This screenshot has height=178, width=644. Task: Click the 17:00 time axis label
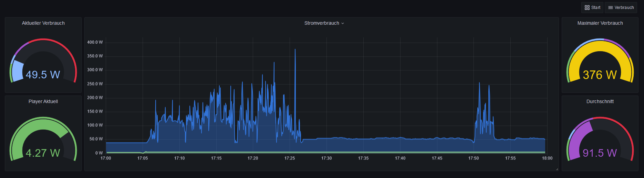106,158
